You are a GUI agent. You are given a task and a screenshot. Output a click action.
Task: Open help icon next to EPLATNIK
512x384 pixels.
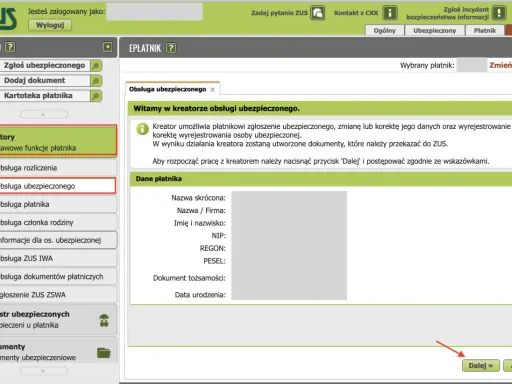coord(171,48)
